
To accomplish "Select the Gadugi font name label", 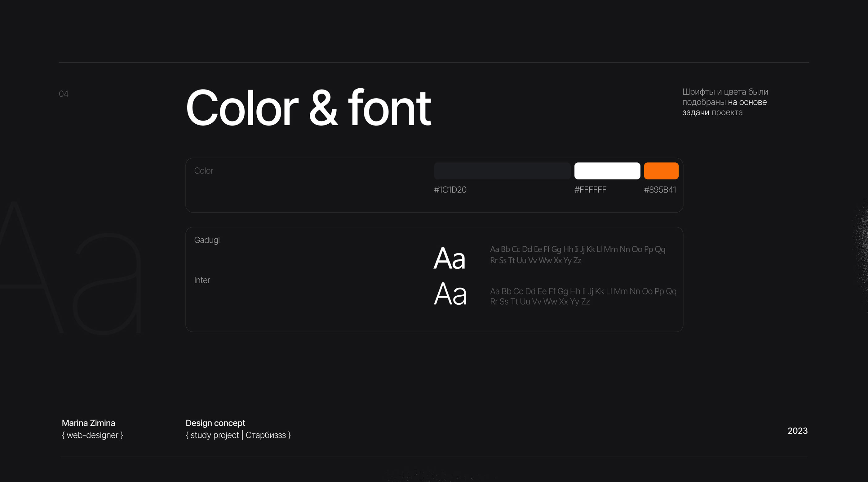I will click(x=206, y=240).
